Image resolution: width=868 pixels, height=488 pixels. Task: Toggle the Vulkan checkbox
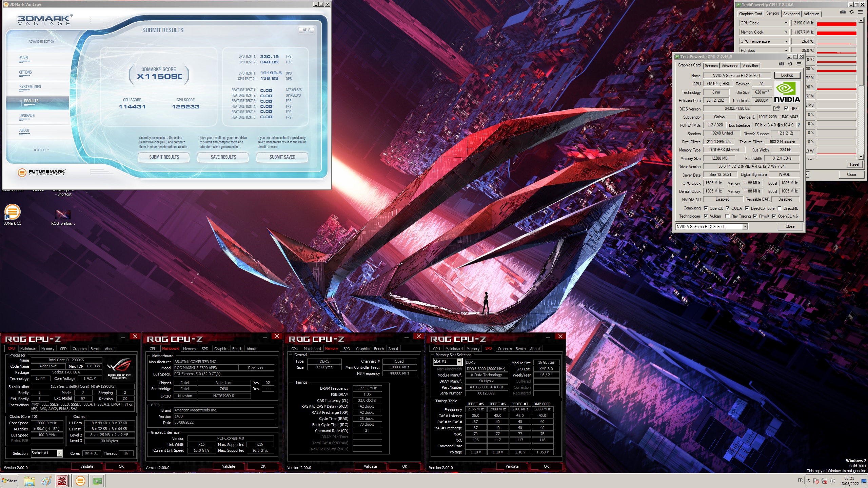(706, 216)
